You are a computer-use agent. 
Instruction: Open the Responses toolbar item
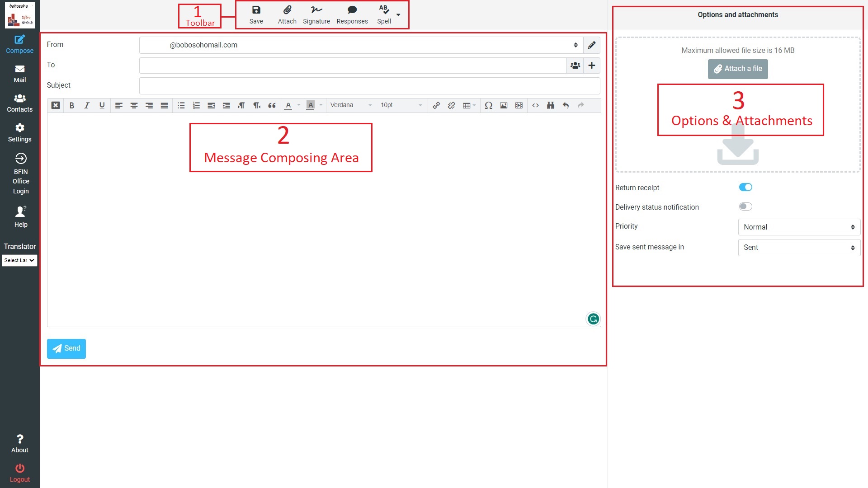tap(352, 14)
